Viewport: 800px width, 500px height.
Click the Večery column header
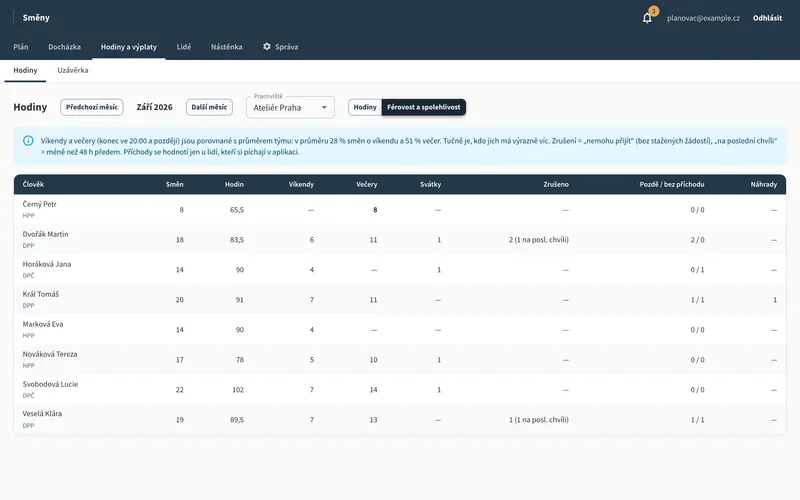(x=367, y=184)
